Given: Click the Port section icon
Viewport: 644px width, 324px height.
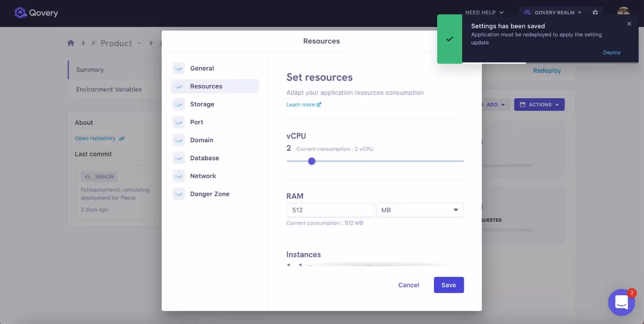Looking at the screenshot, I should pyautogui.click(x=179, y=122).
